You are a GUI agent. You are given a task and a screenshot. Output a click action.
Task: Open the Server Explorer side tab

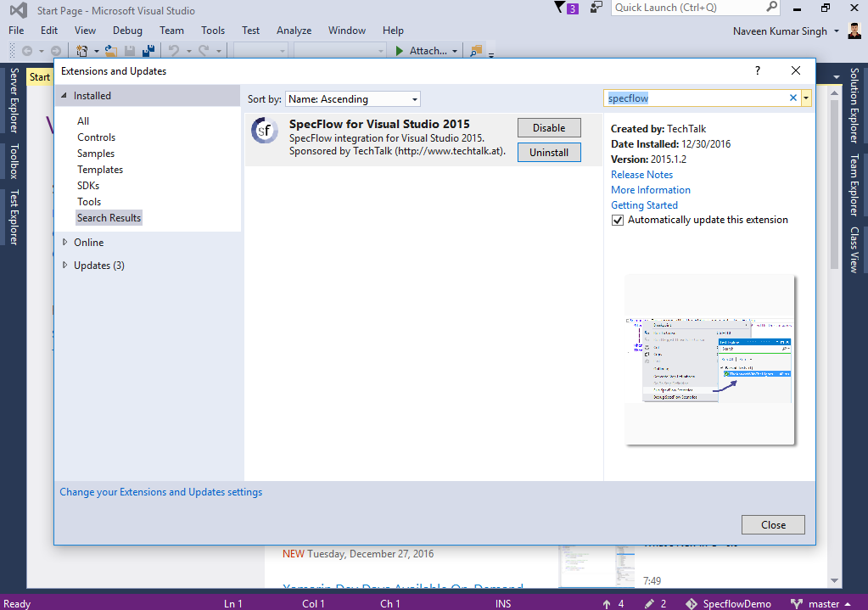(x=14, y=100)
